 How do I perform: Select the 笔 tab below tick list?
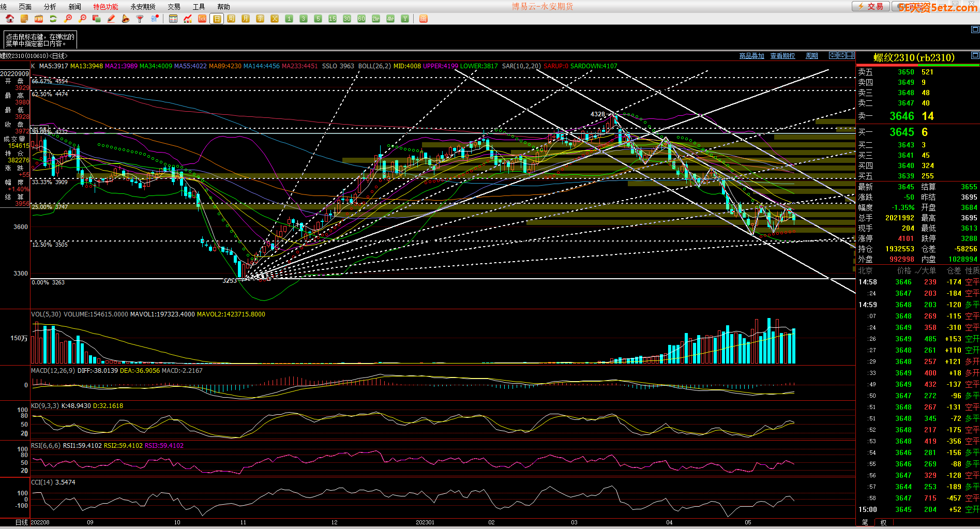click(x=865, y=522)
